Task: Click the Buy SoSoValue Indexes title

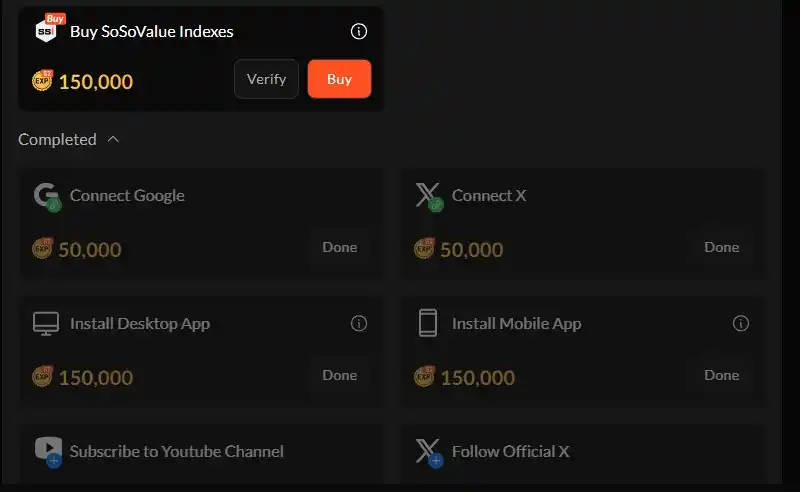Action: (152, 32)
